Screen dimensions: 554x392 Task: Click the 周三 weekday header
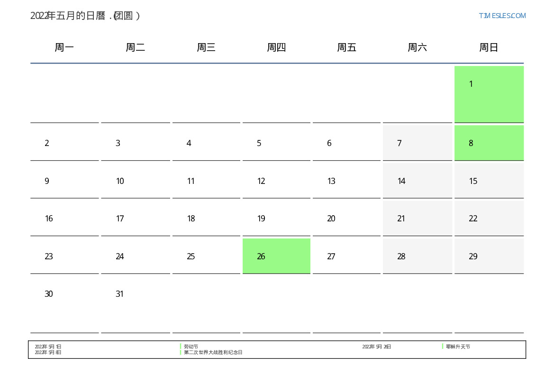coord(206,47)
